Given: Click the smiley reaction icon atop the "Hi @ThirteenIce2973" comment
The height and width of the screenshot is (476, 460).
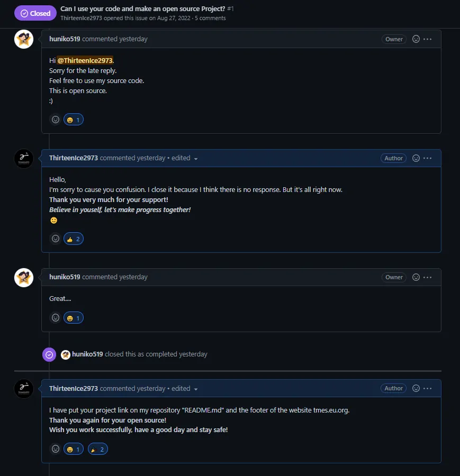Looking at the screenshot, I should 416,39.
